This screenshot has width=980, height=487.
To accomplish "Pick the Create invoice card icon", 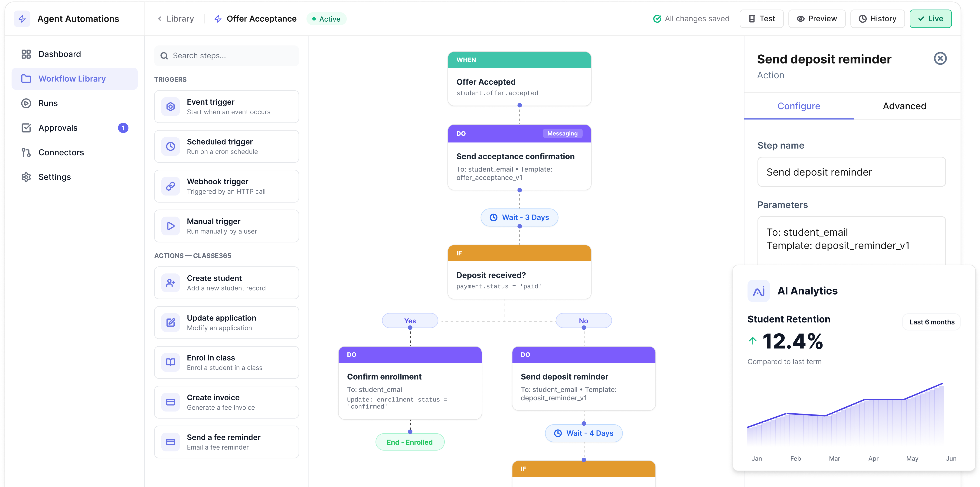I will [x=170, y=402].
